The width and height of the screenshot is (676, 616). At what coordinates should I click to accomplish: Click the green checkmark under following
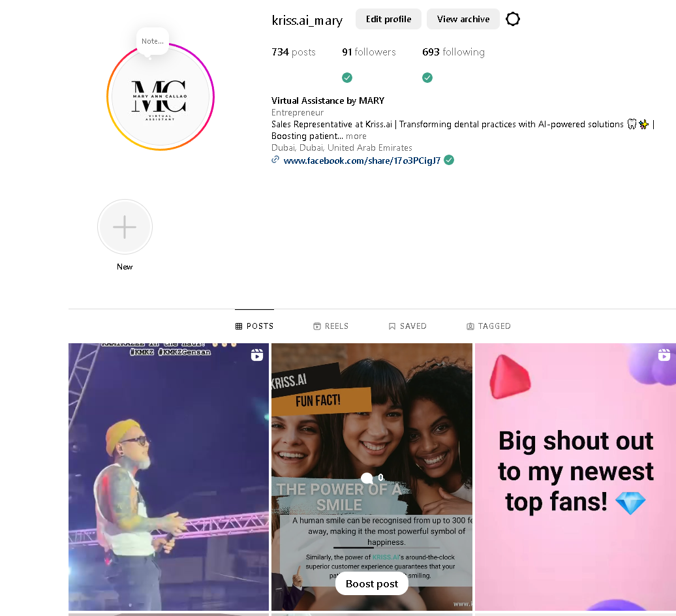click(427, 78)
